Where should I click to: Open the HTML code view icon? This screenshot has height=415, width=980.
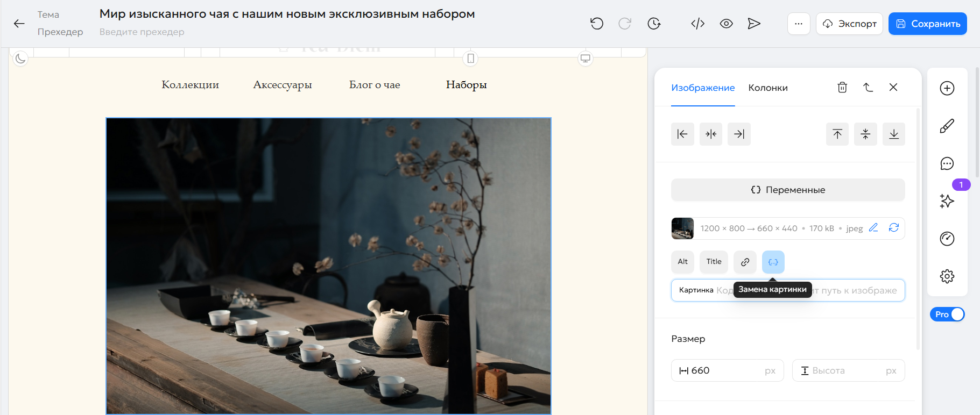tap(698, 24)
